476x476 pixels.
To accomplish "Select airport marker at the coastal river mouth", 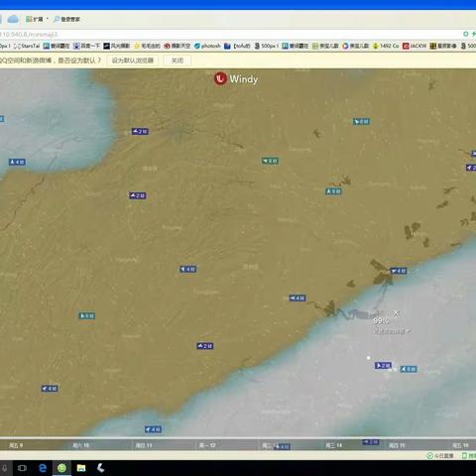I will tap(399, 271).
